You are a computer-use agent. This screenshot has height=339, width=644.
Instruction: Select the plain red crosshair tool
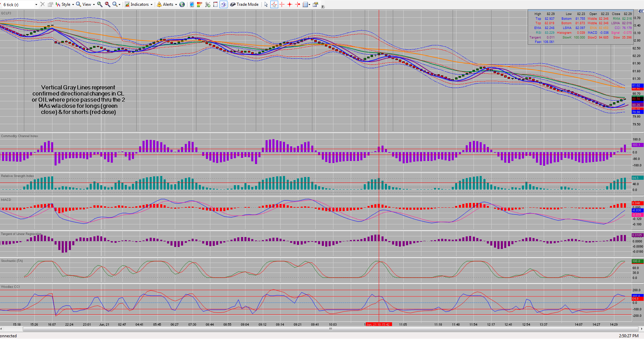click(x=282, y=4)
